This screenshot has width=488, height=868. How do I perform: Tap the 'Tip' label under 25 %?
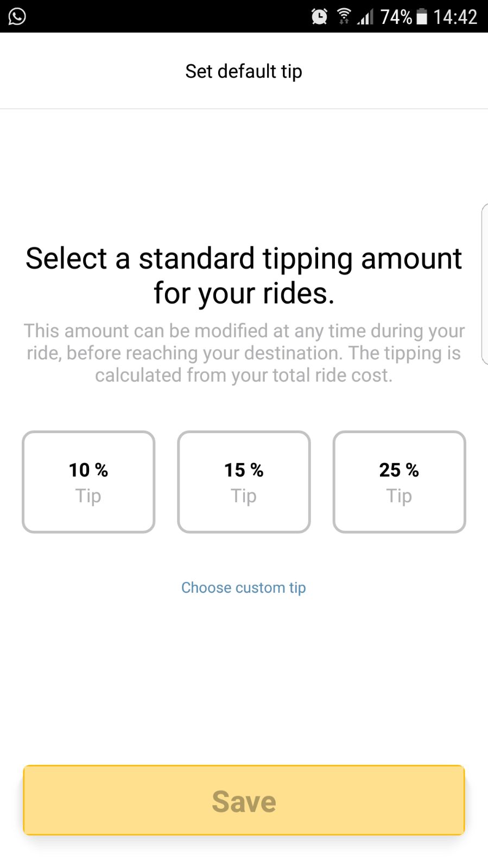pyautogui.click(x=399, y=496)
